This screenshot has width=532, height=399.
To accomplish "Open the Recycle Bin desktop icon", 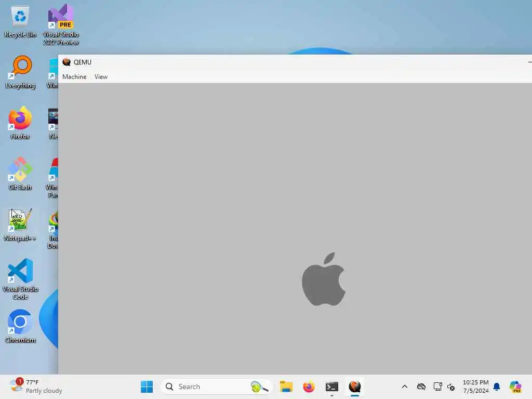I will tap(20, 22).
